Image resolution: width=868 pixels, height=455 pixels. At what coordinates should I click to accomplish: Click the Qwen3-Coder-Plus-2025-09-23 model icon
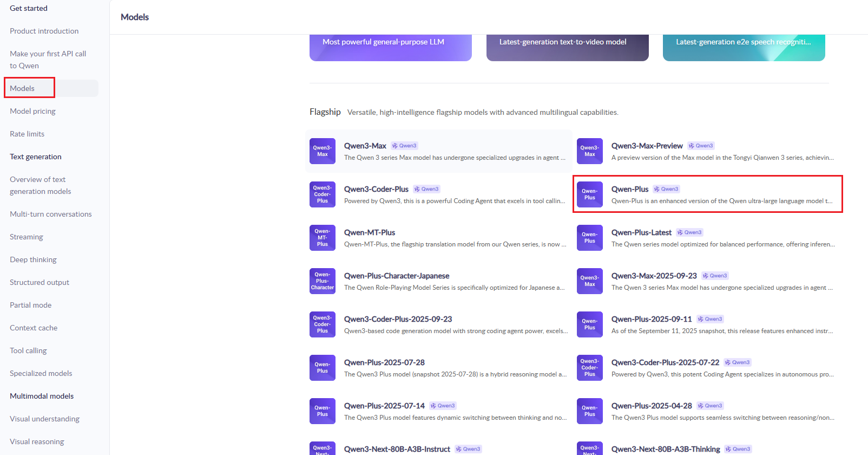pyautogui.click(x=323, y=324)
